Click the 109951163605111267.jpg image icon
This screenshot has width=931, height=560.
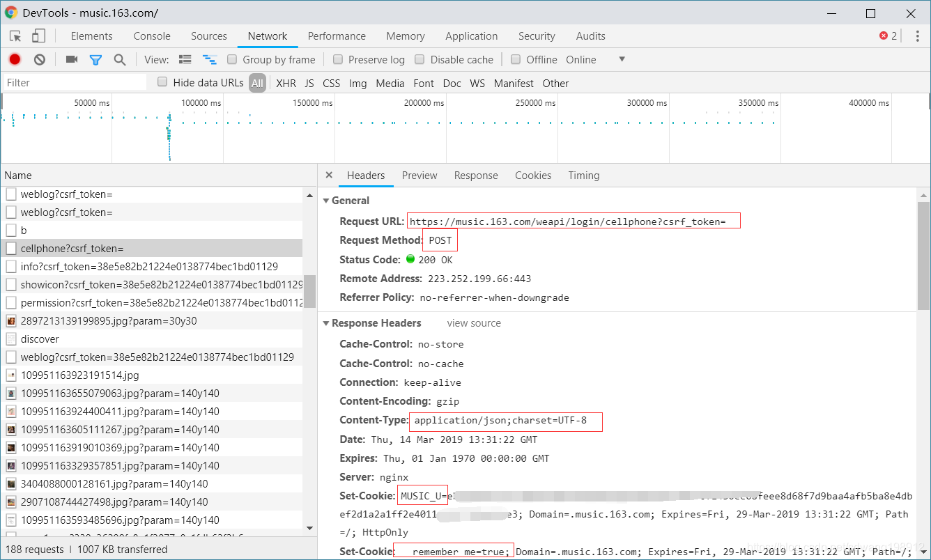click(11, 430)
